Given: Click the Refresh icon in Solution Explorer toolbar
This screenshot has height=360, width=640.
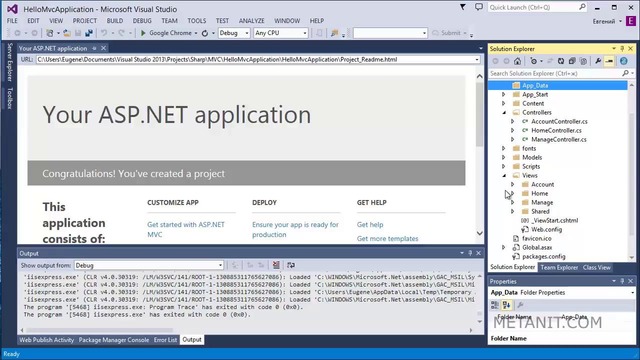Looking at the screenshot, I should 561,61.
